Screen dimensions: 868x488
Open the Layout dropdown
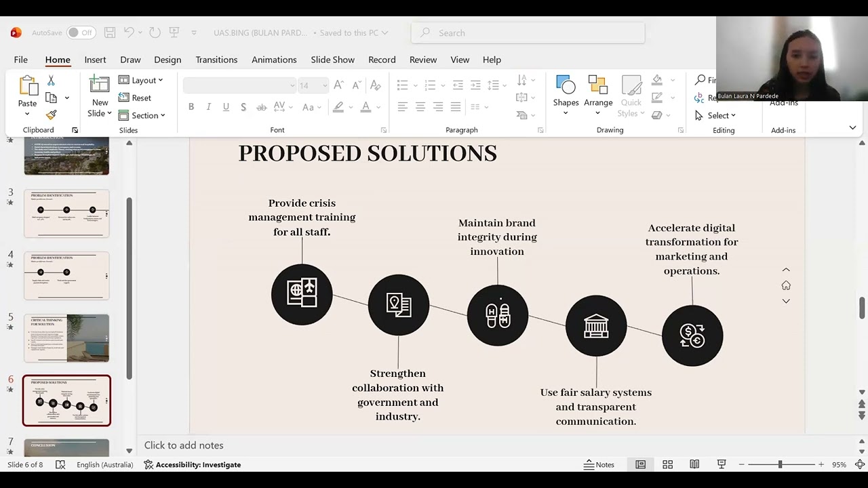click(141, 80)
